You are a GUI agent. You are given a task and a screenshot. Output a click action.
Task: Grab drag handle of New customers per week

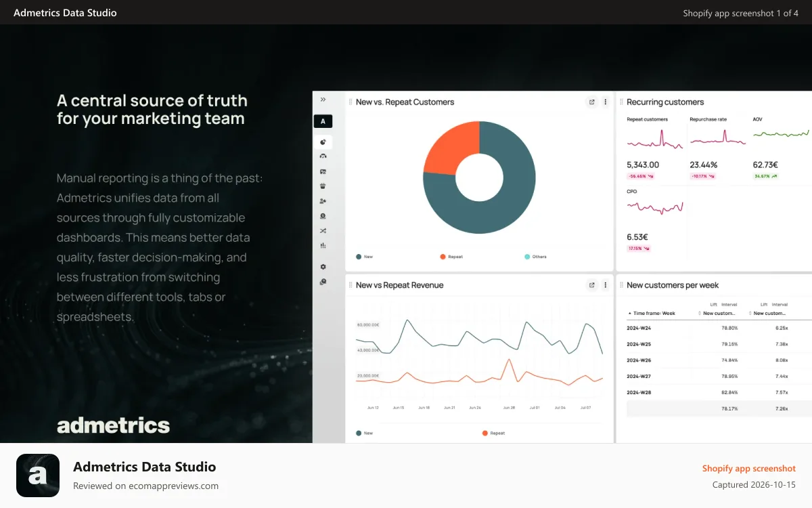tap(621, 285)
